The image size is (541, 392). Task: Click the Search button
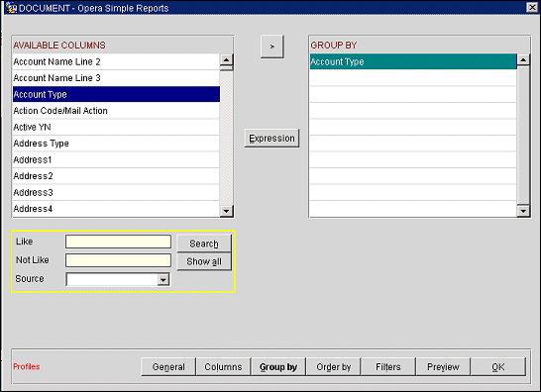[x=204, y=244]
